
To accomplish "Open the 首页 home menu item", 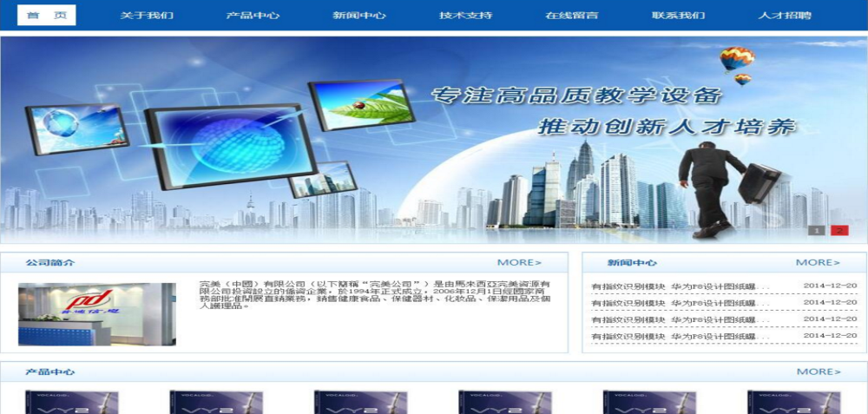I will coord(46,15).
